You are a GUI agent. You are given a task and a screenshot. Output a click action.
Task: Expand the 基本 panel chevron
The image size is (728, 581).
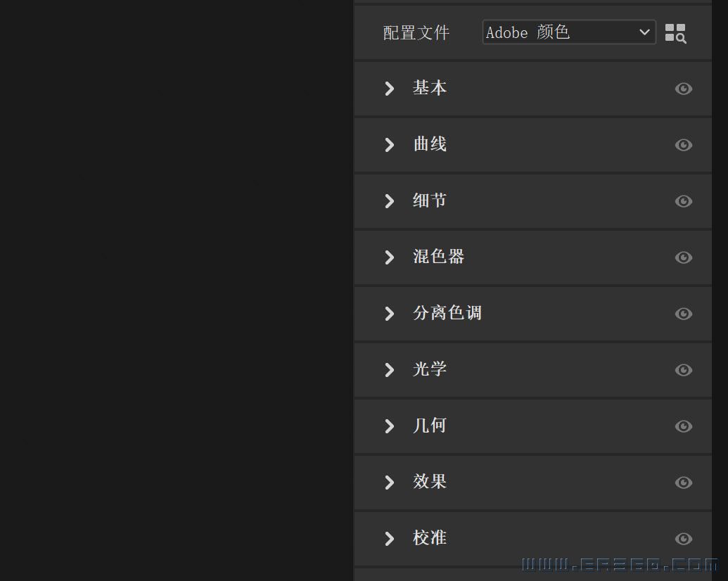[389, 89]
